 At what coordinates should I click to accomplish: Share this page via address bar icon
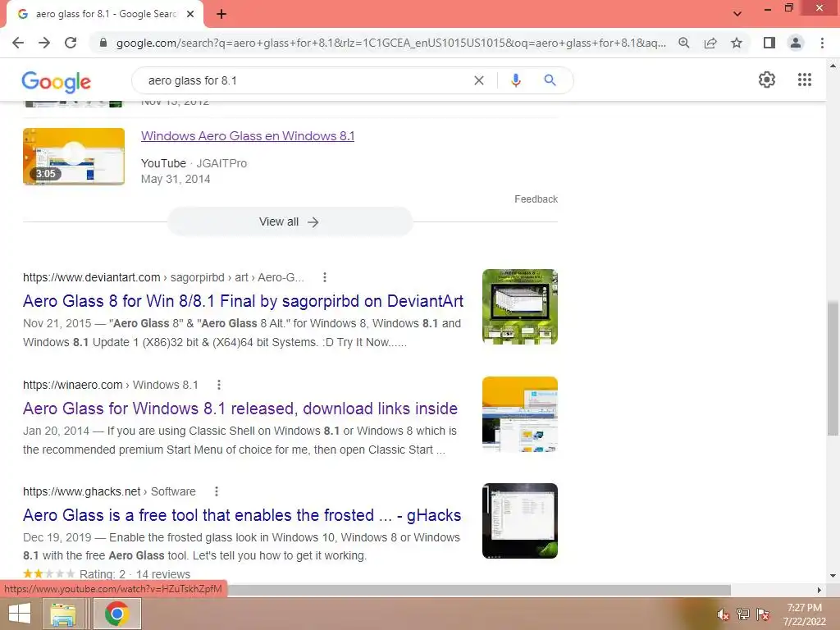pyautogui.click(x=710, y=43)
